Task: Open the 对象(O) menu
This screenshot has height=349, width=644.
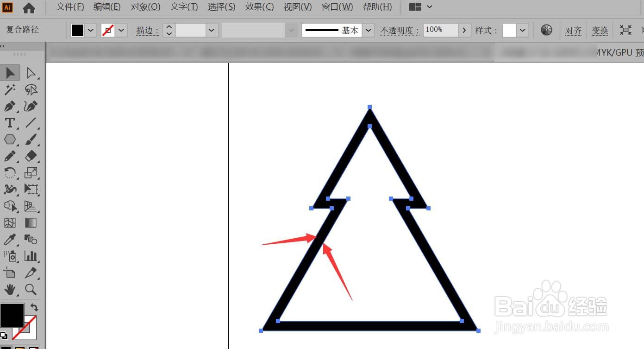Action: [x=145, y=7]
